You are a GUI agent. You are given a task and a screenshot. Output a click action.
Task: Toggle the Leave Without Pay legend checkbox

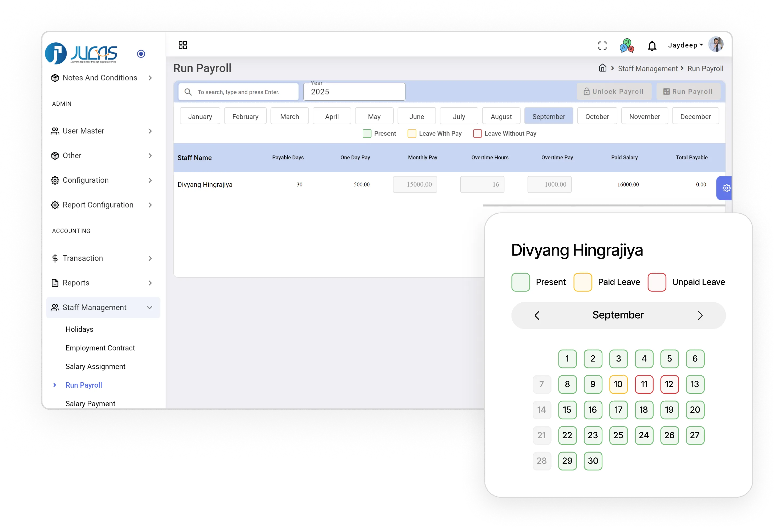(477, 133)
